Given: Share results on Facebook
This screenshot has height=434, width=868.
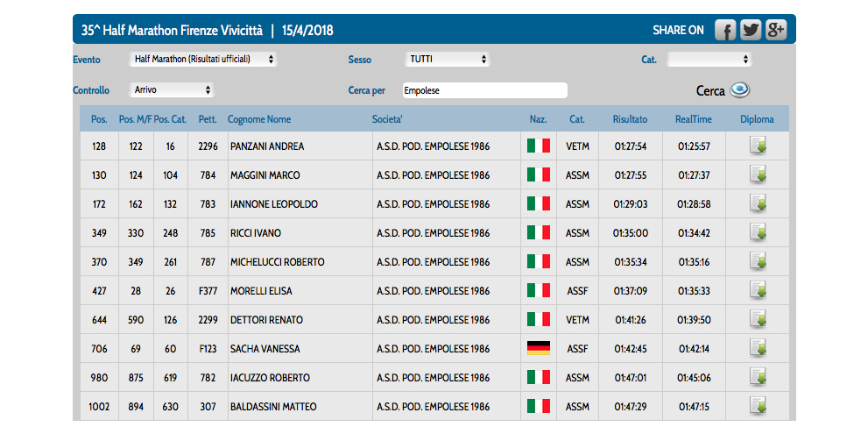Looking at the screenshot, I should (726, 30).
